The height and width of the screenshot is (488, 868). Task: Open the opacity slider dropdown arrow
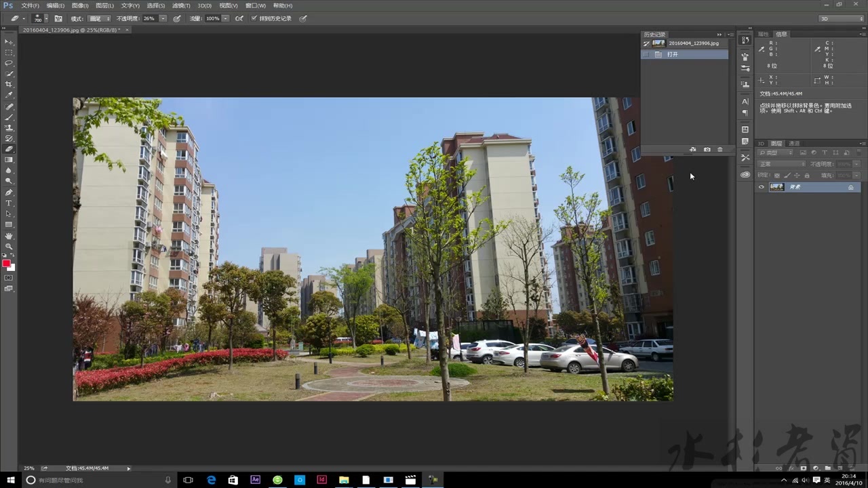[163, 18]
